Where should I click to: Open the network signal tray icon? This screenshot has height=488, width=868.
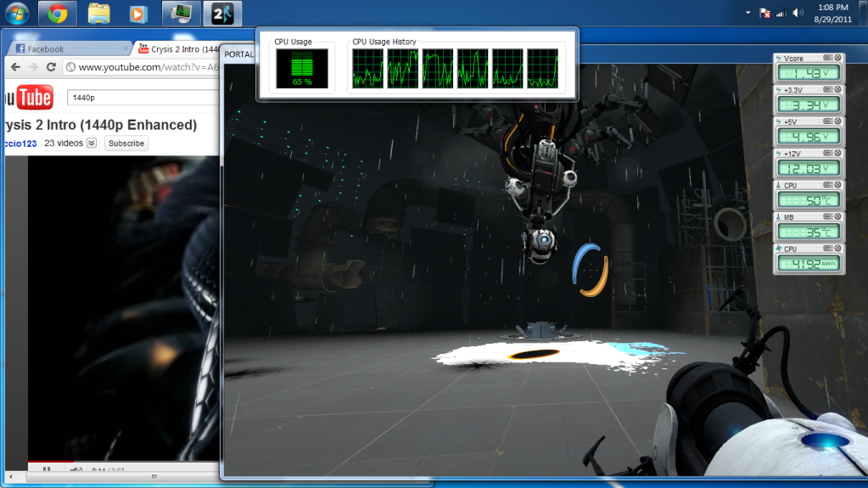coord(781,13)
